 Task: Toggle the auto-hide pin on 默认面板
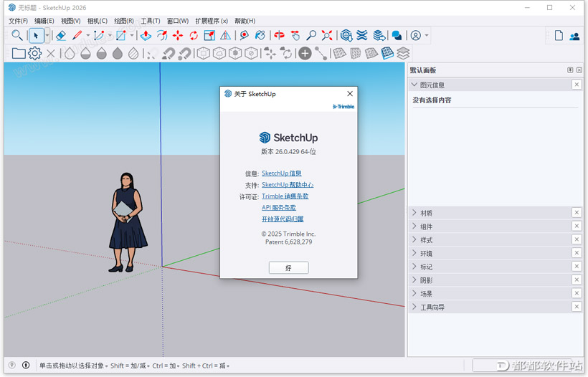(570, 70)
